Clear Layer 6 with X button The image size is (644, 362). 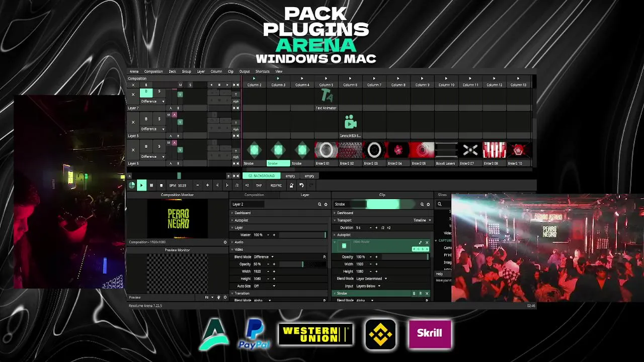pos(133,122)
